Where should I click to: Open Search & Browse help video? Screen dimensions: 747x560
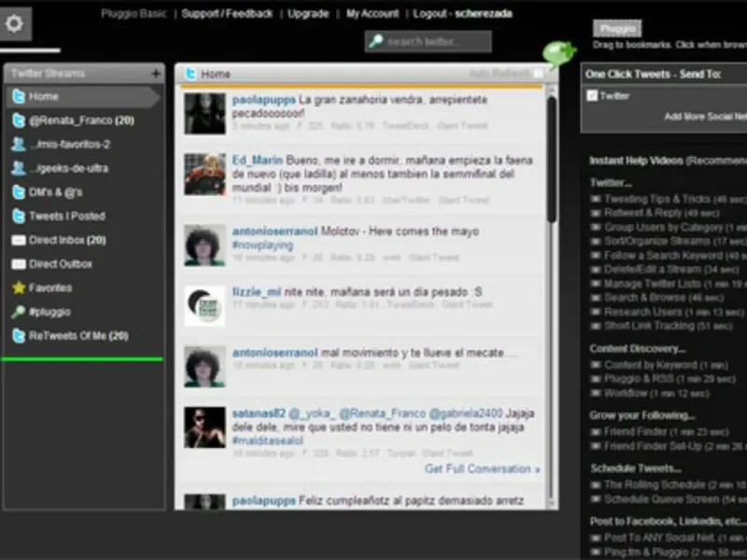(x=664, y=298)
